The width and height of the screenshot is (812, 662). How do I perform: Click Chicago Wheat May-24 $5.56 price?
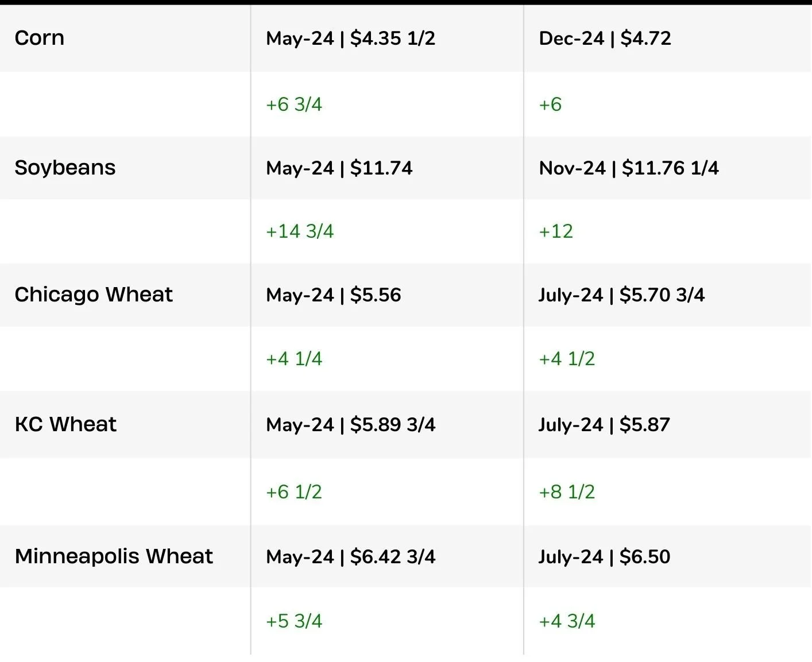(334, 295)
